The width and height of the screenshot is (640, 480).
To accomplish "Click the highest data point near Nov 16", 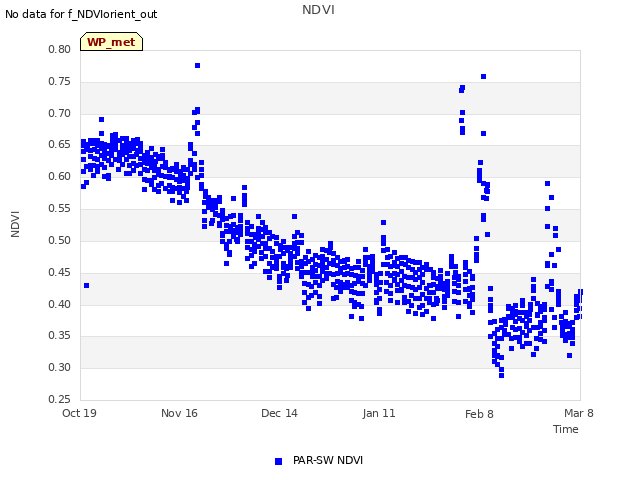I will click(198, 65).
